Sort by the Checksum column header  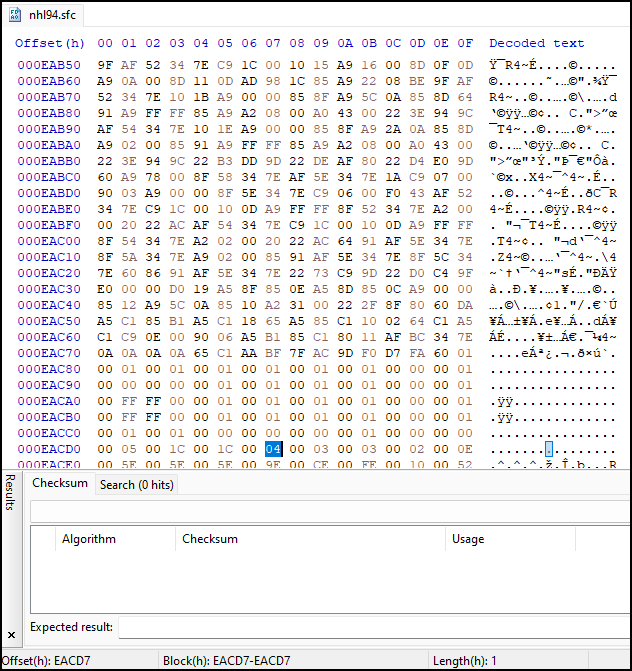tap(210, 539)
